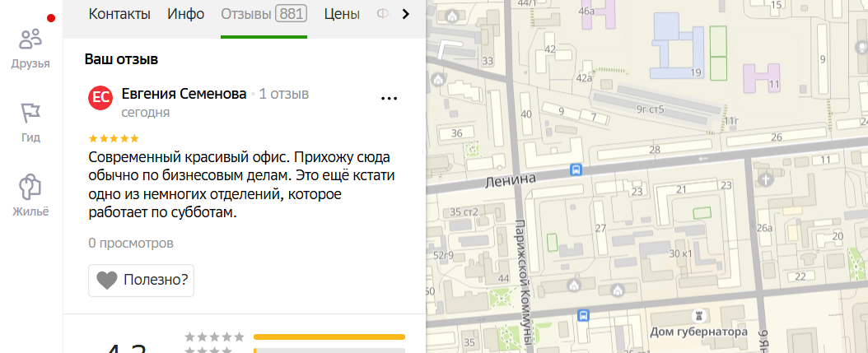
Task: Mark the review as Полезно
Action: point(141,280)
